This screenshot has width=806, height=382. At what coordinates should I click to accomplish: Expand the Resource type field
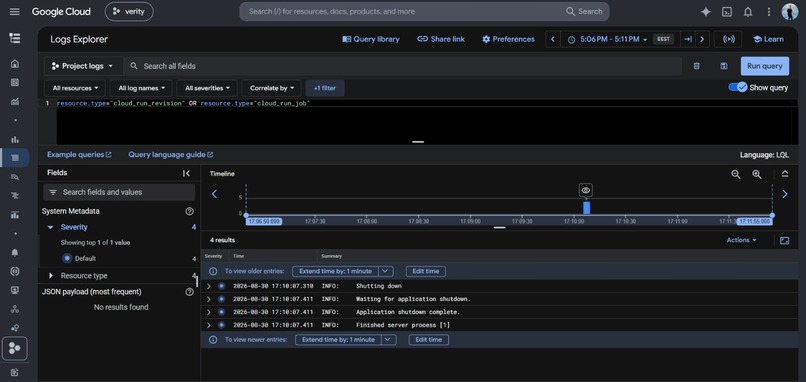[50, 276]
